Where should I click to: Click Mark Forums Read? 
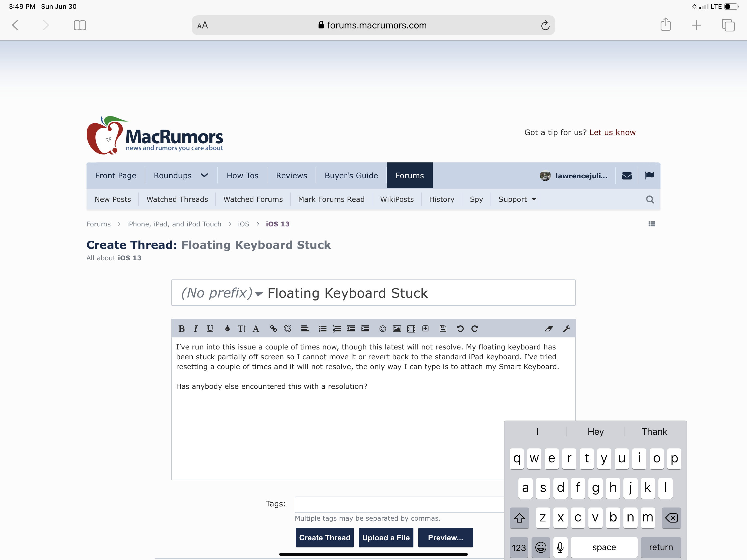331,199
